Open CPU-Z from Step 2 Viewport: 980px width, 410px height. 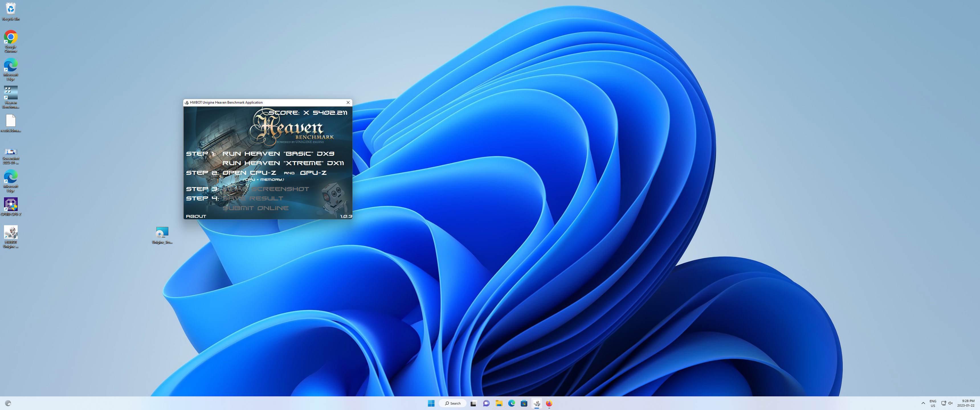pyautogui.click(x=249, y=173)
